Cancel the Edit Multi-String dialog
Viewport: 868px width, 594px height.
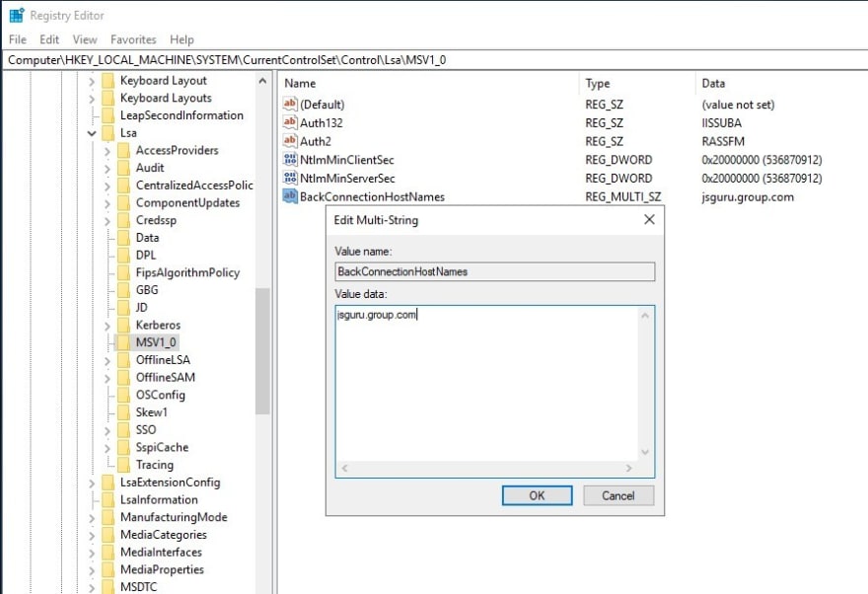(x=618, y=495)
